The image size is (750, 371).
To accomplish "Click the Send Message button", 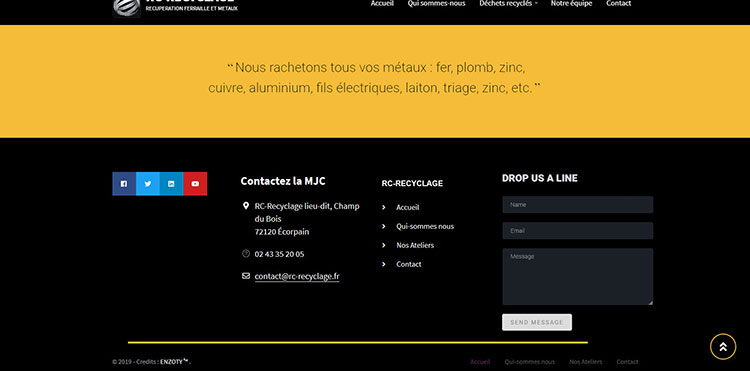I will point(537,322).
